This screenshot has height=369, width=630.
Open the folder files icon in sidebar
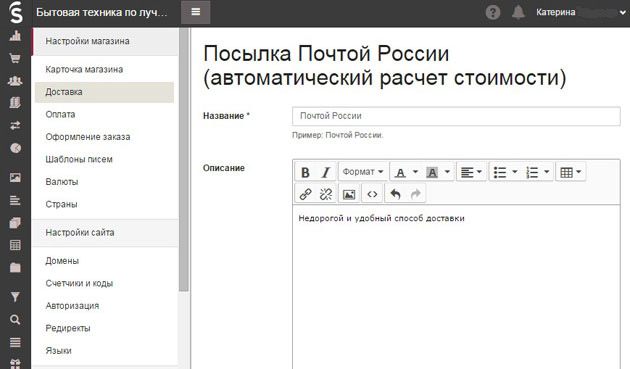pyautogui.click(x=15, y=267)
